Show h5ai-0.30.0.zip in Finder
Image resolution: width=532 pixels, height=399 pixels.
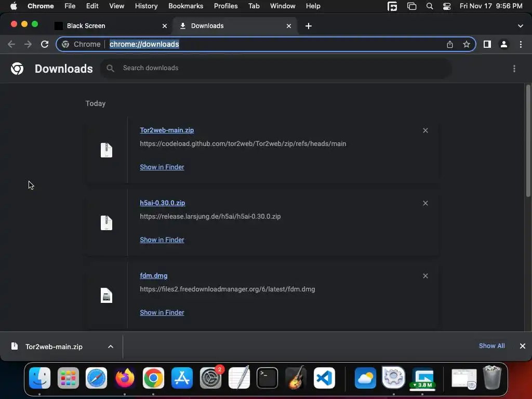click(x=162, y=240)
